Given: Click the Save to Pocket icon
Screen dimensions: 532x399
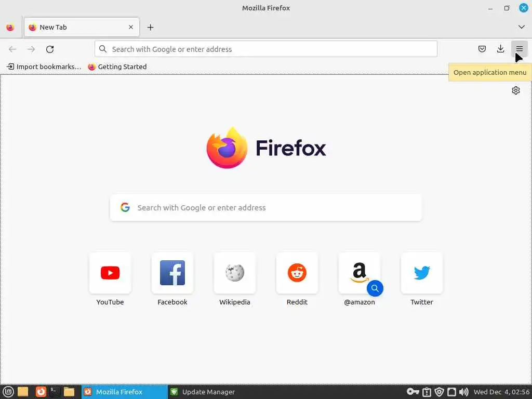Looking at the screenshot, I should click(482, 49).
